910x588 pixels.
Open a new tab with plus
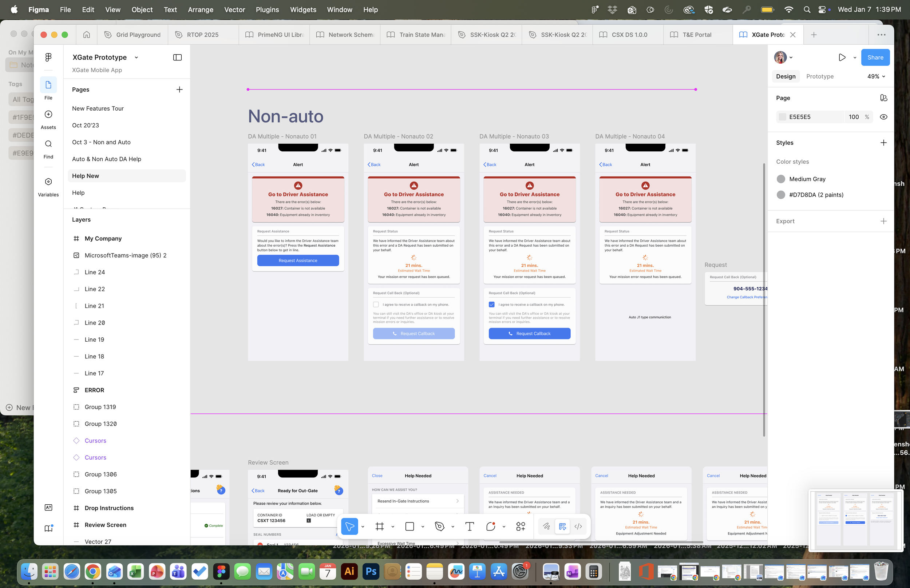814,35
